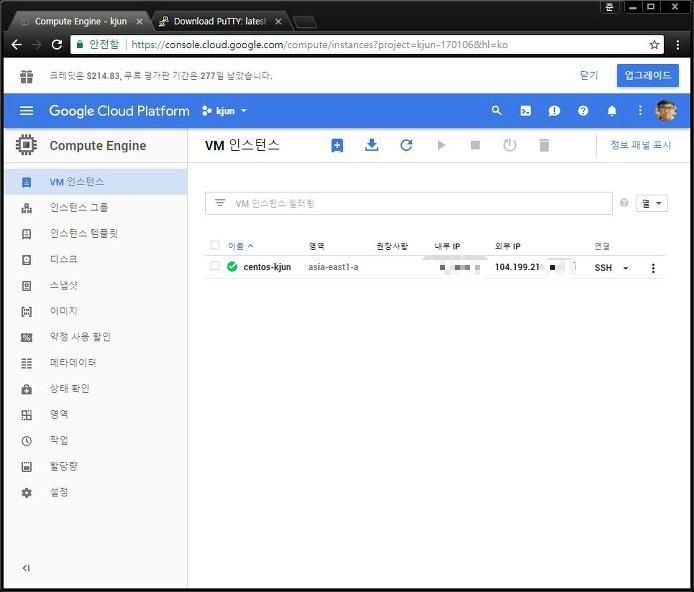The image size is (694, 592).
Task: Click the search magnifier icon in header
Action: click(x=497, y=111)
